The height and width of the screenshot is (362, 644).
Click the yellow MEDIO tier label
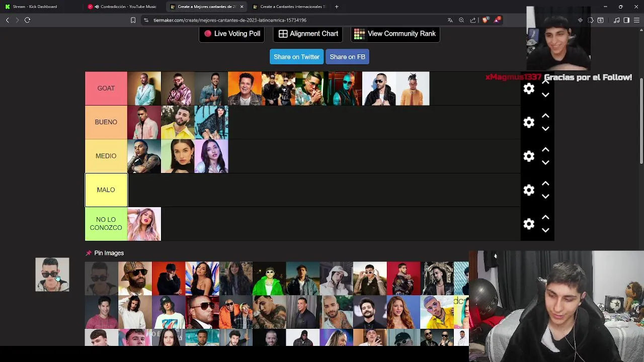106,156
